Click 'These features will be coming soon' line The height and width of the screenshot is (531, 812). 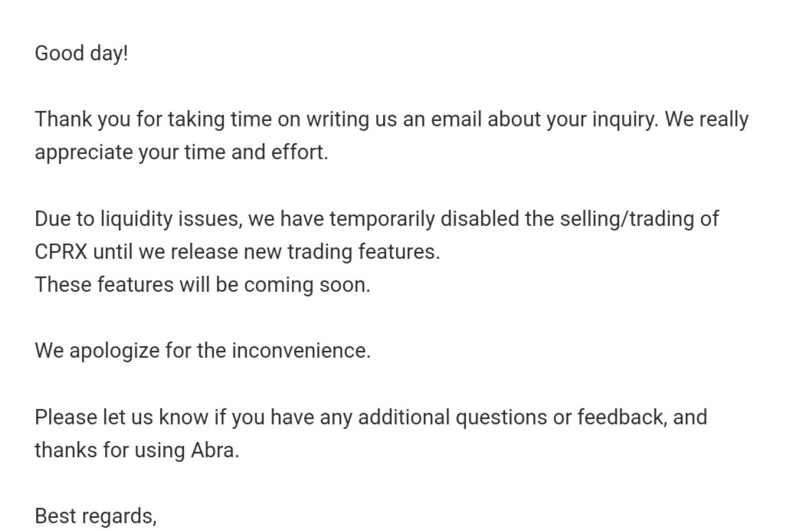[x=202, y=285]
